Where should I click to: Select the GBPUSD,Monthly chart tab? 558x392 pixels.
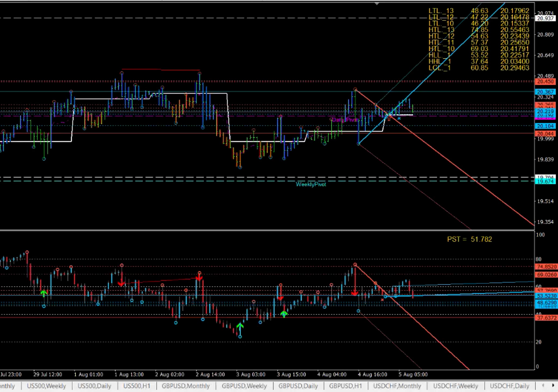pyautogui.click(x=186, y=386)
